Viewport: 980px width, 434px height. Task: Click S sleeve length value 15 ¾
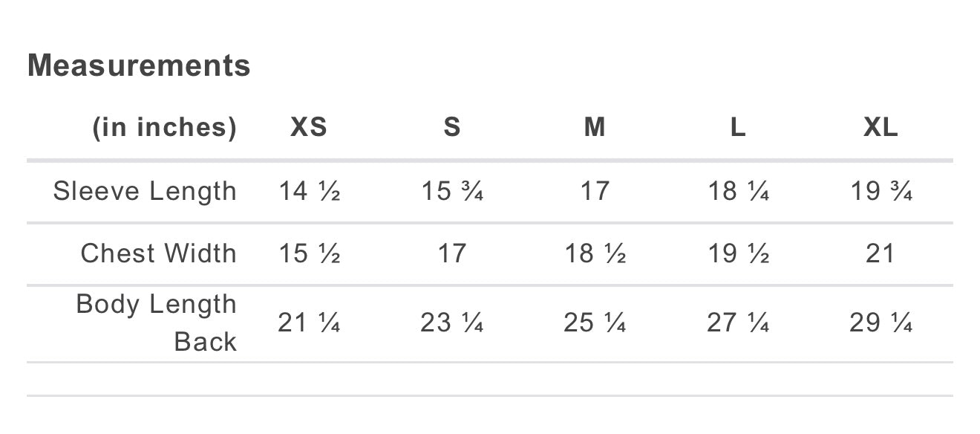pyautogui.click(x=452, y=192)
